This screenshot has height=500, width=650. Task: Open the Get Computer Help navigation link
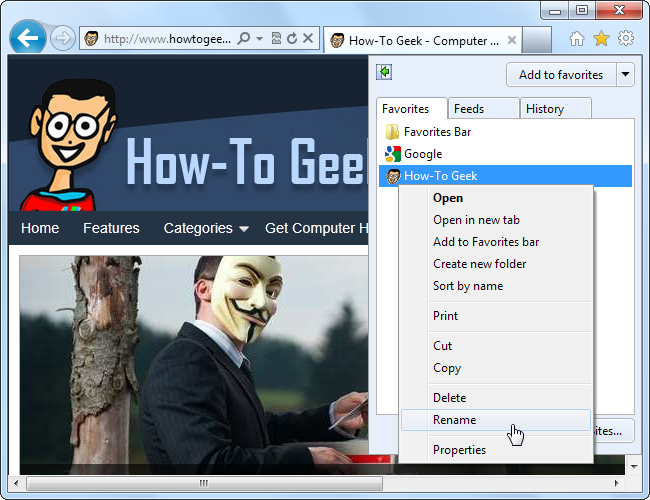tap(316, 228)
